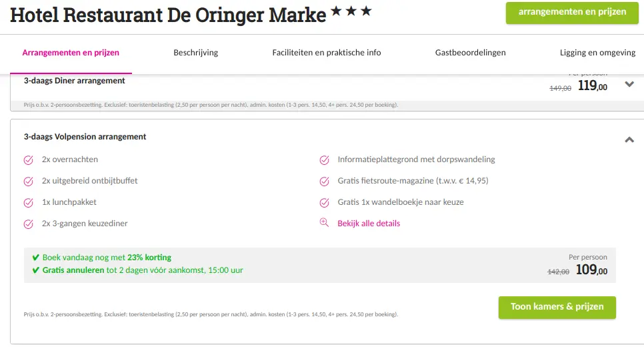This screenshot has height=349, width=644.
Task: Click the top arrangementen en prijzen button
Action: (572, 13)
